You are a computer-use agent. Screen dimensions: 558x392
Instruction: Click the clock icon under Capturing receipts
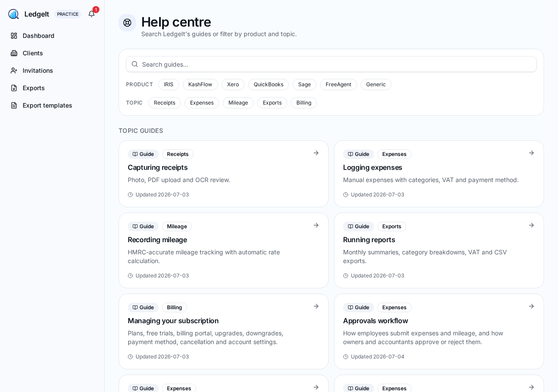(x=130, y=195)
